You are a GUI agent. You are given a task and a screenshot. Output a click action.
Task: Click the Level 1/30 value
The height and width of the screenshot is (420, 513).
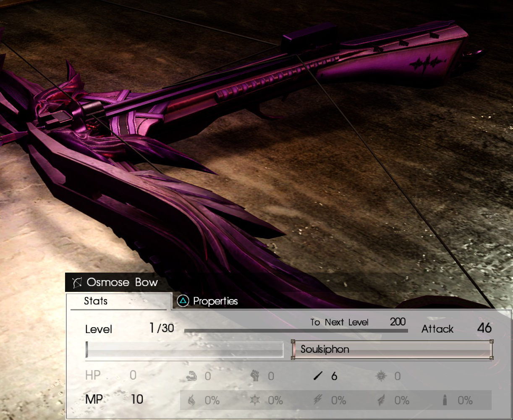pyautogui.click(x=162, y=328)
